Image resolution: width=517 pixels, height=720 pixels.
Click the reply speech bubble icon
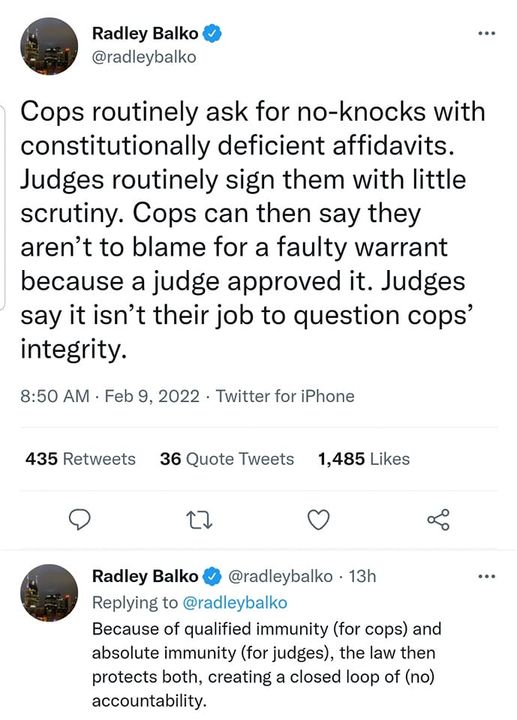(79, 520)
